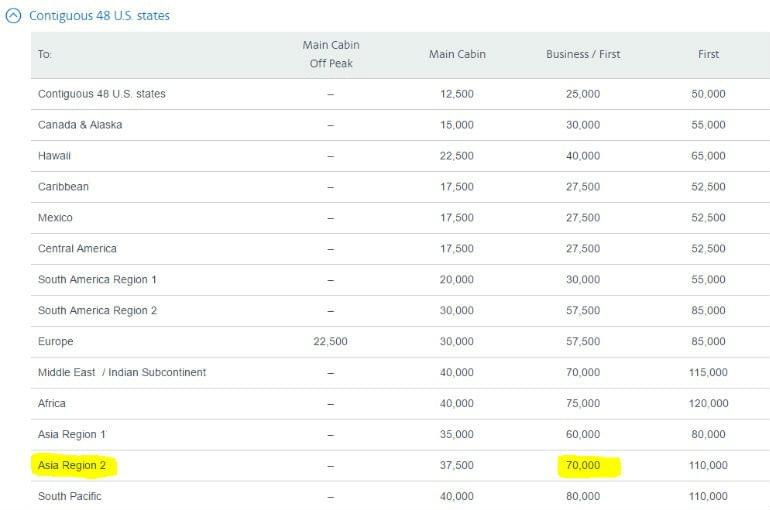
Task: Select the Canada & Alaska row label
Action: tap(80, 125)
